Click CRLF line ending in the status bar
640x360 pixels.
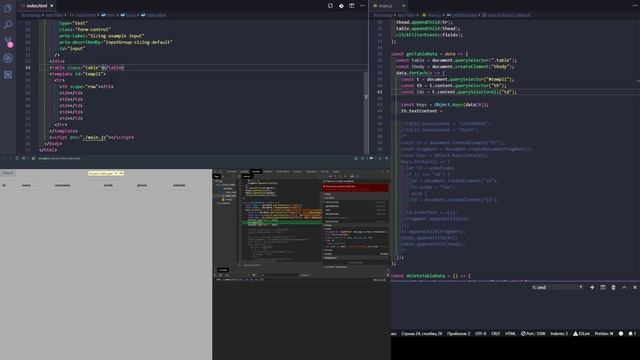tap(496, 333)
